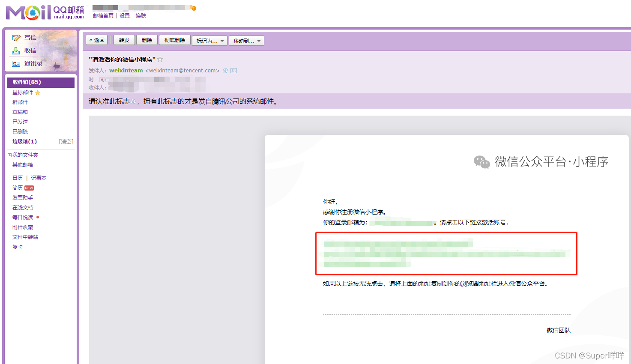Open the 通讯录 contacts label
The width and height of the screenshot is (631, 364).
[x=33, y=63]
